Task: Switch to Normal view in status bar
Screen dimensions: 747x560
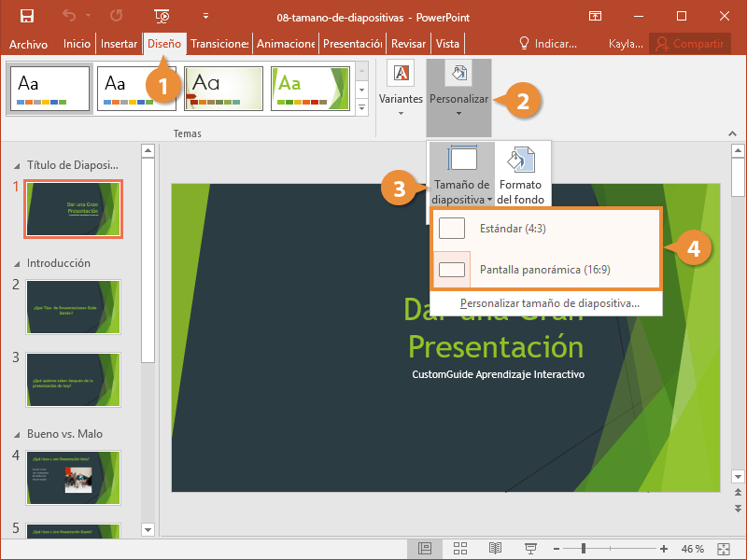Action: point(425,548)
